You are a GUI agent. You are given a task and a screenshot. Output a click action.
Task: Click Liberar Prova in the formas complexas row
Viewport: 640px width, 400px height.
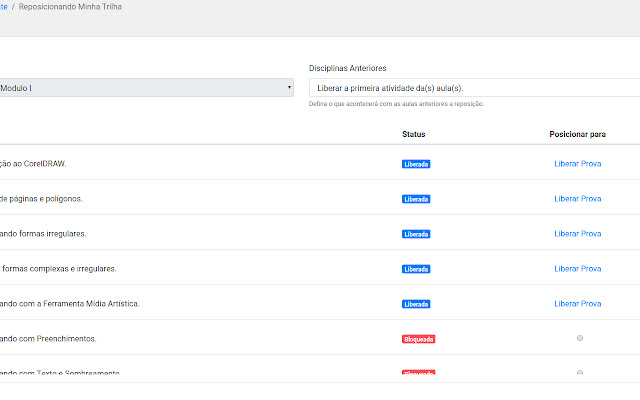[x=577, y=268]
